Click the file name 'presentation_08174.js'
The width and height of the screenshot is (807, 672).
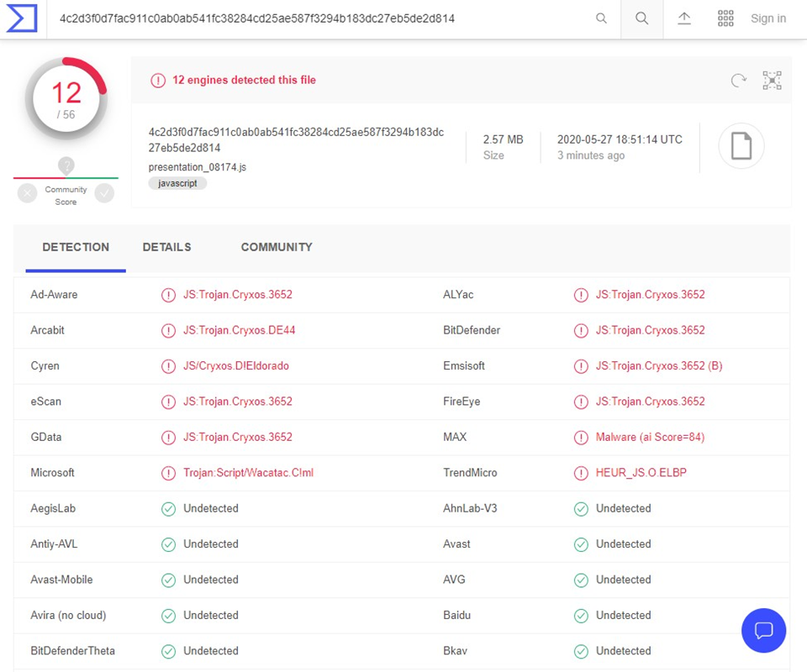197,167
